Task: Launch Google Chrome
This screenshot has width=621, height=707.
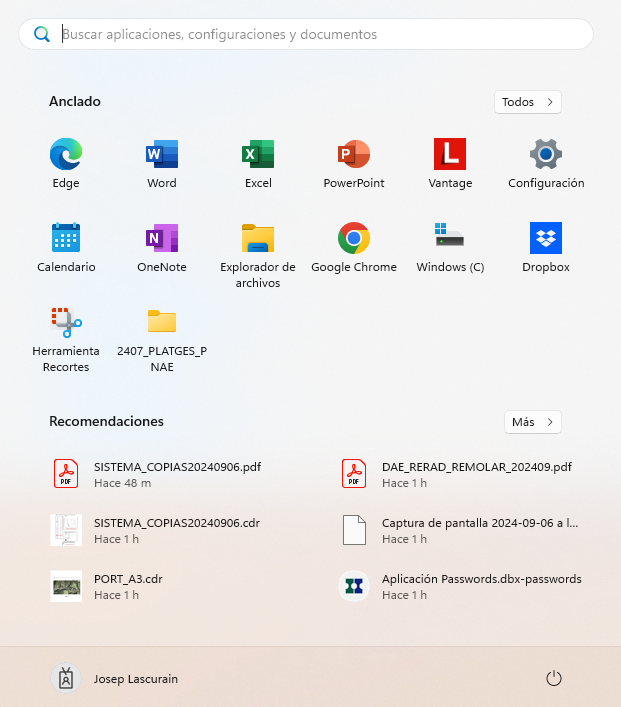Action: tap(354, 238)
